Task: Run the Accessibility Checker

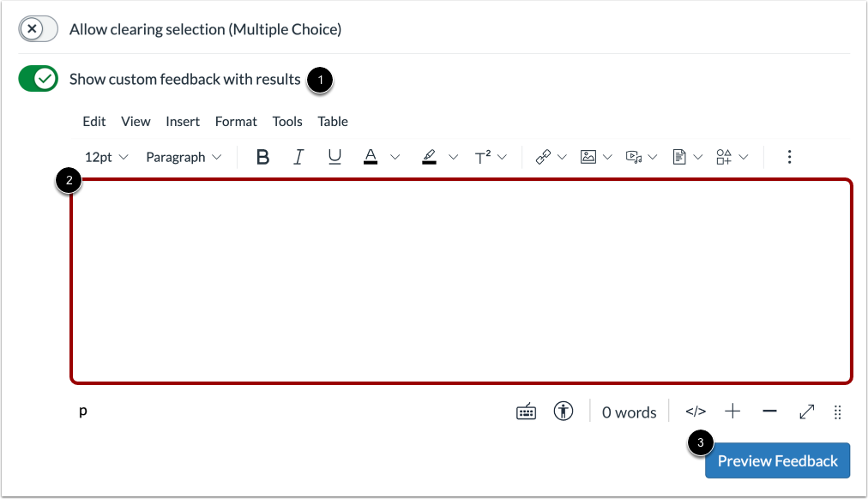Action: pos(564,412)
